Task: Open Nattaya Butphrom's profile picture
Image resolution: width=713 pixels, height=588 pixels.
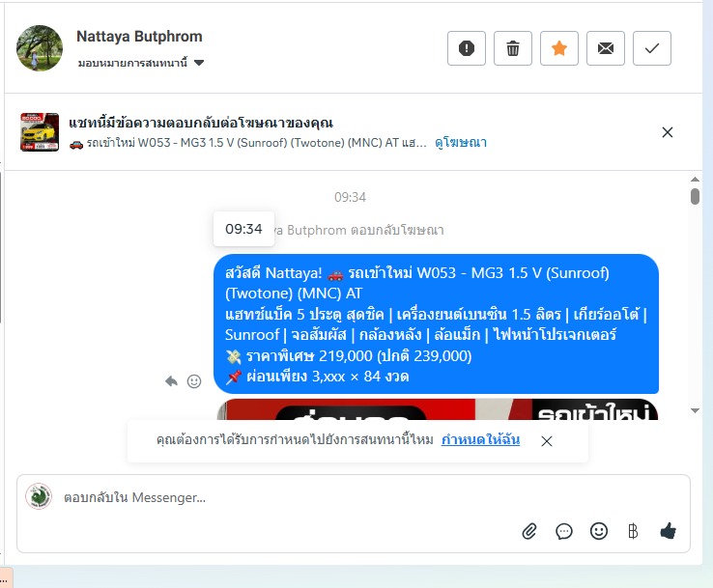Action: [x=40, y=48]
